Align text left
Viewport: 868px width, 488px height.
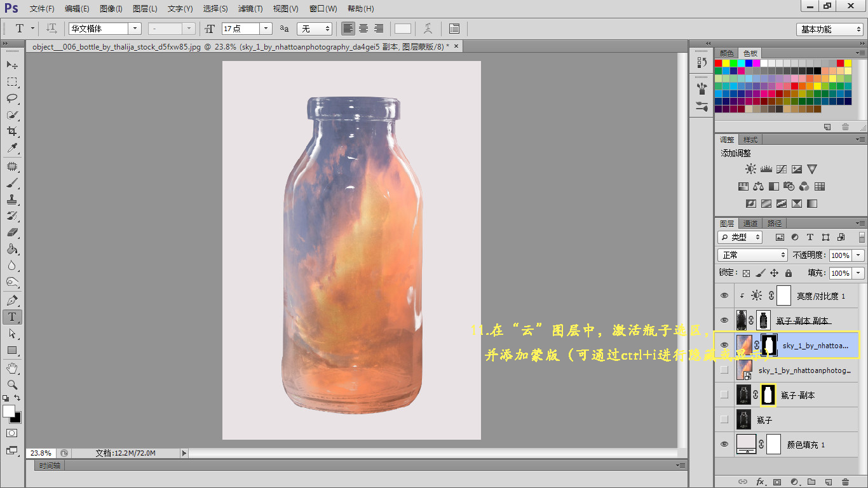(348, 29)
